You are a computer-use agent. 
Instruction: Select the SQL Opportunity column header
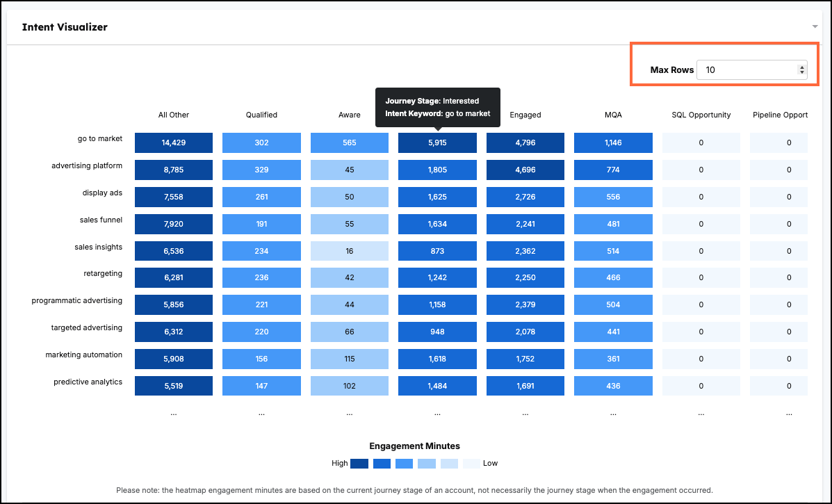tap(701, 115)
